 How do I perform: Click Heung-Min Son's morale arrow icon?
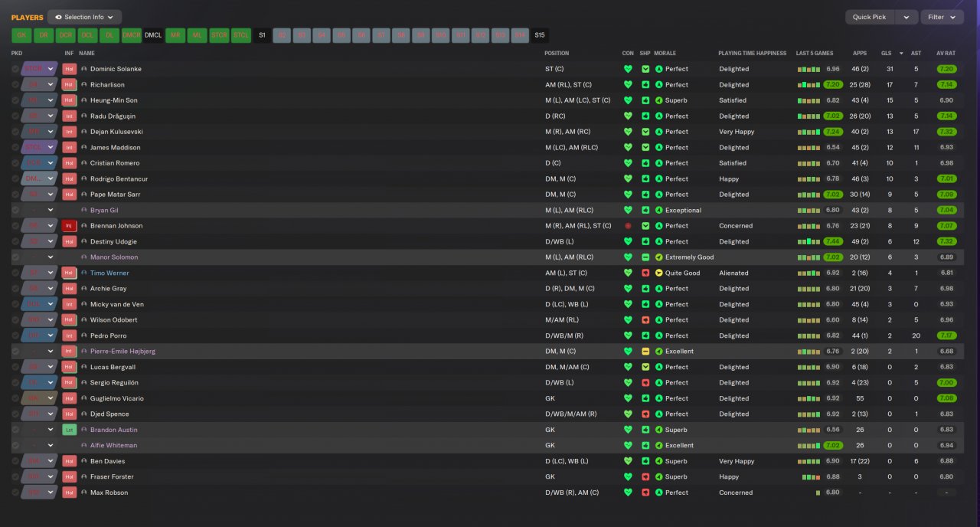click(658, 100)
